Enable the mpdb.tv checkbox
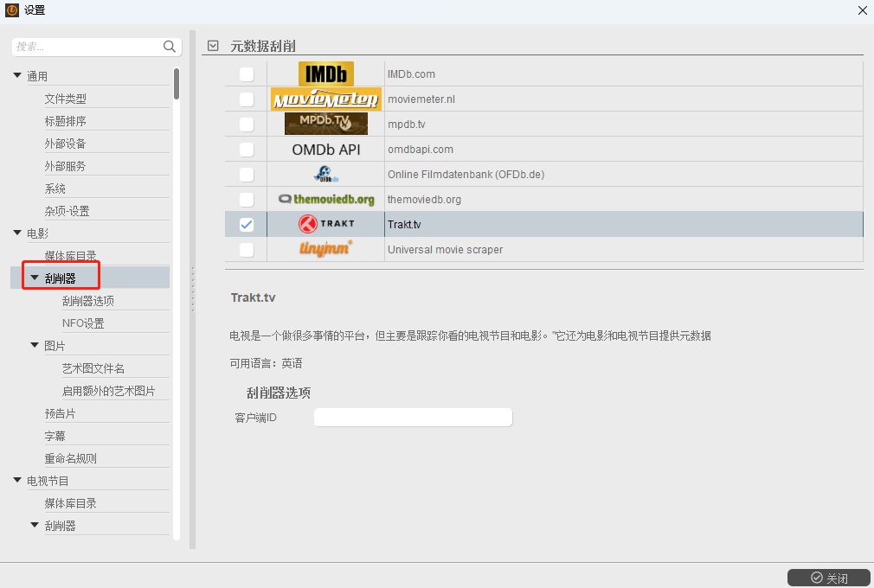The height and width of the screenshot is (588, 874). coord(247,125)
